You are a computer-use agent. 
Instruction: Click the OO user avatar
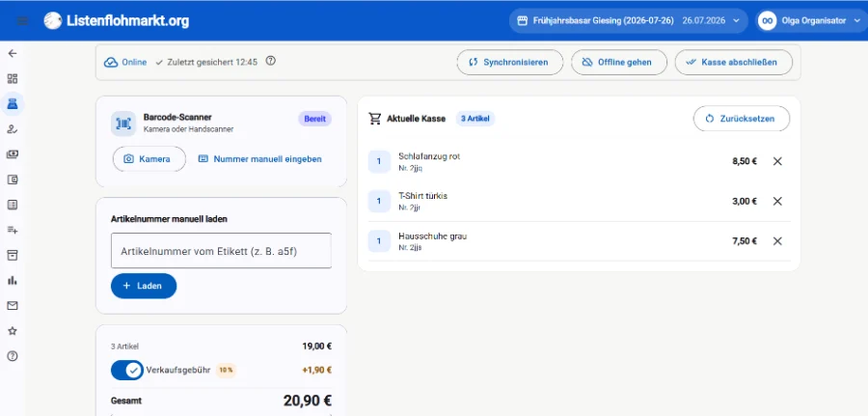coord(767,20)
